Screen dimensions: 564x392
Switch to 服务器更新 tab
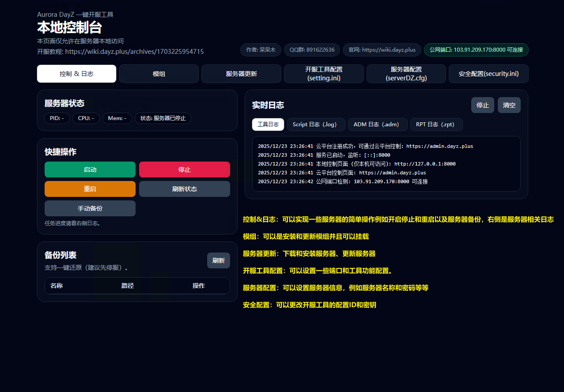click(241, 74)
